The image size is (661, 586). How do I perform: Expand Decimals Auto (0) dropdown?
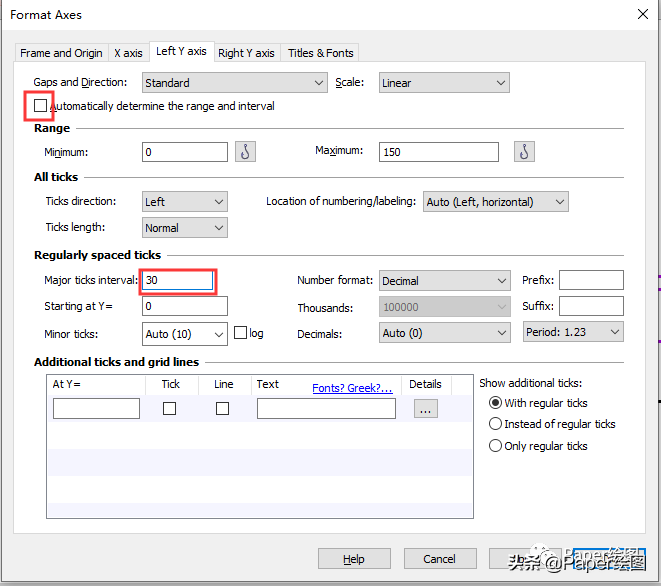coord(444,333)
